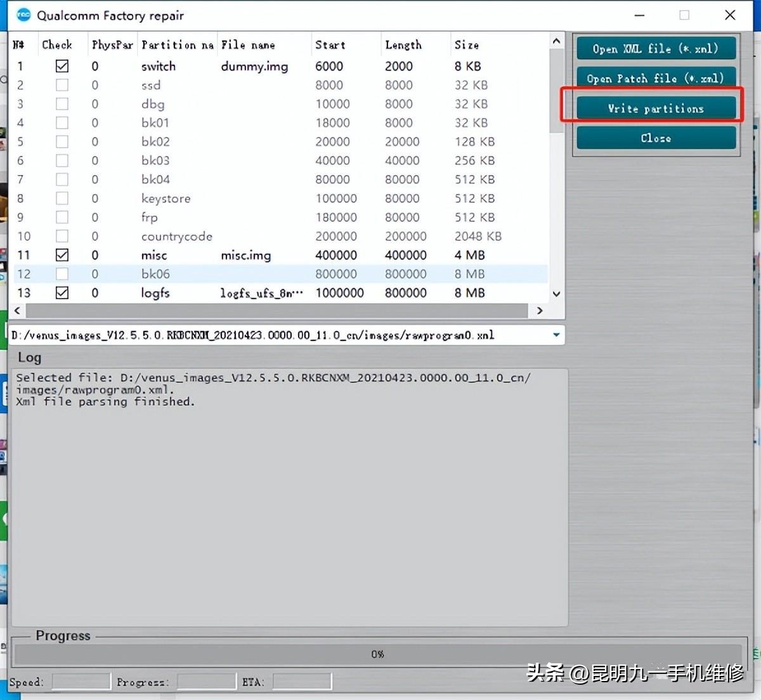
Task: Click the Qualcomm Factory repair app icon
Action: pyautogui.click(x=23, y=15)
